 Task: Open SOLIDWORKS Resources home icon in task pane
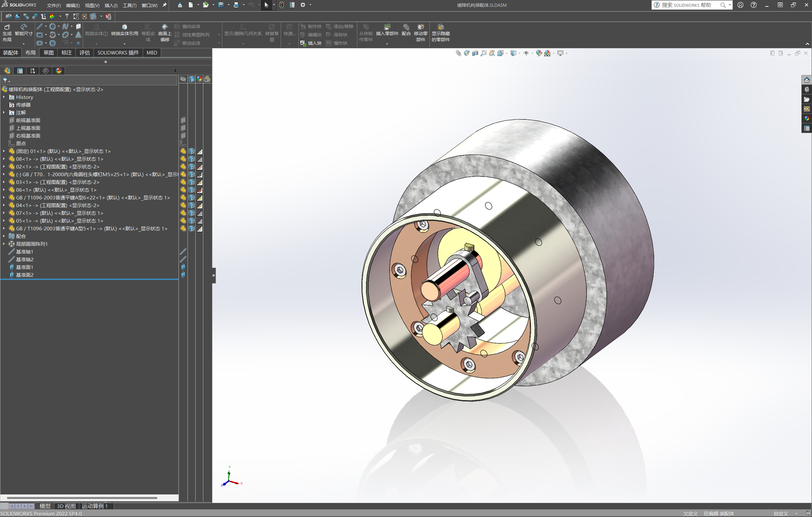tap(807, 80)
